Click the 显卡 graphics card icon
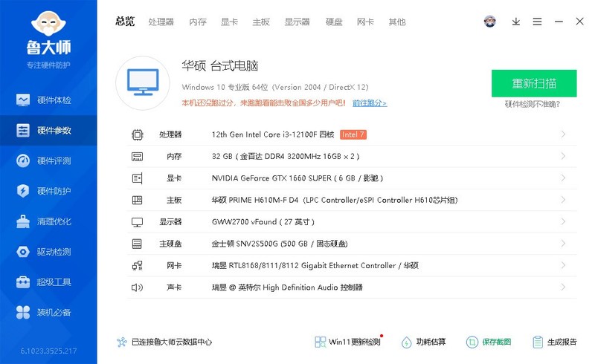Screen dimensions: 595x364 click(x=138, y=178)
